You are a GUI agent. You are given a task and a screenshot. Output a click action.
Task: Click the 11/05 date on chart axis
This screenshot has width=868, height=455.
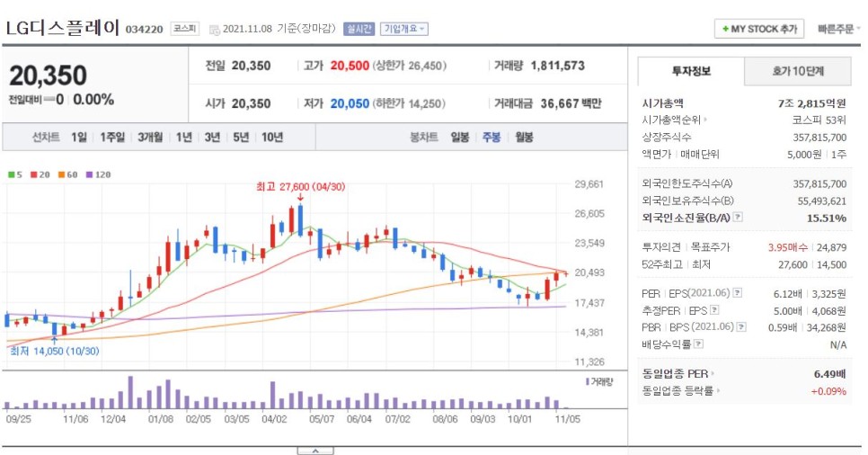click(x=567, y=419)
